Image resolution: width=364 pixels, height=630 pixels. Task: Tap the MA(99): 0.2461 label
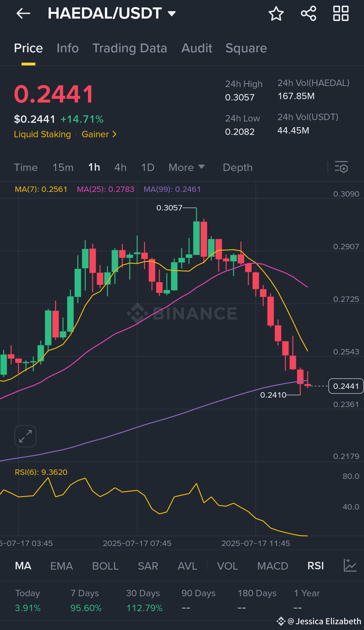[172, 189]
